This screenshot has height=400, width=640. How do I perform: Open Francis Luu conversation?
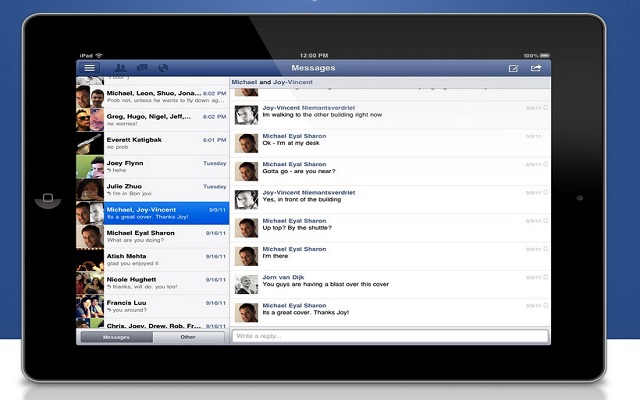tap(153, 306)
